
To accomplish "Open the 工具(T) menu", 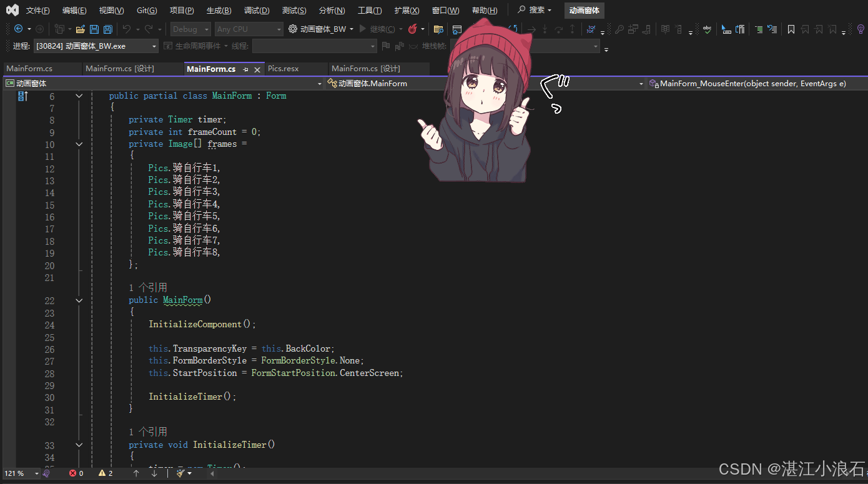I will pyautogui.click(x=370, y=11).
